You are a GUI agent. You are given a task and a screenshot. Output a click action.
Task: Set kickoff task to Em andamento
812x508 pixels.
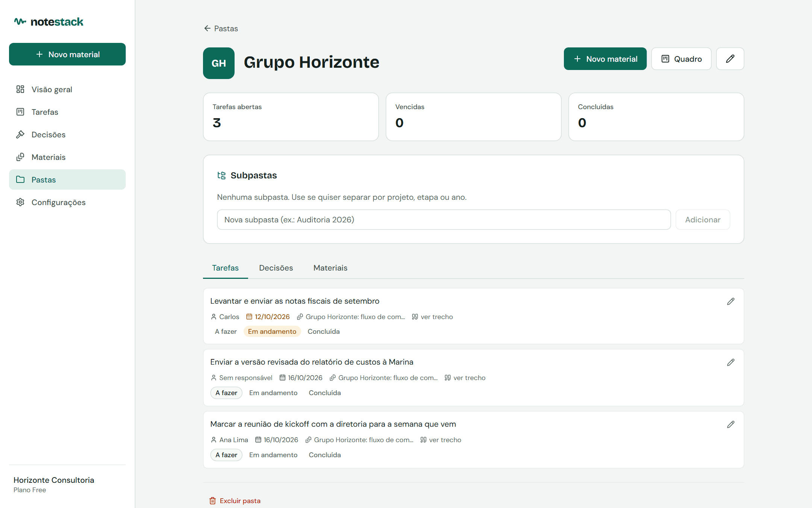click(x=273, y=455)
